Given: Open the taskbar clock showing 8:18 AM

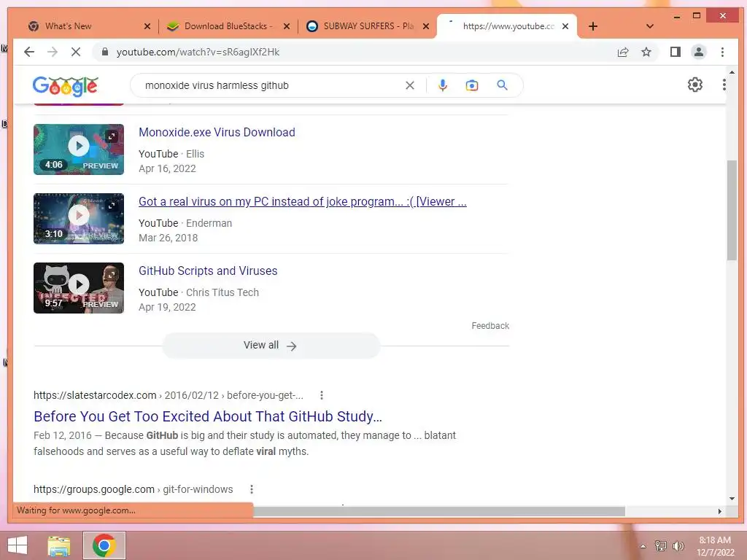Looking at the screenshot, I should coord(715,545).
